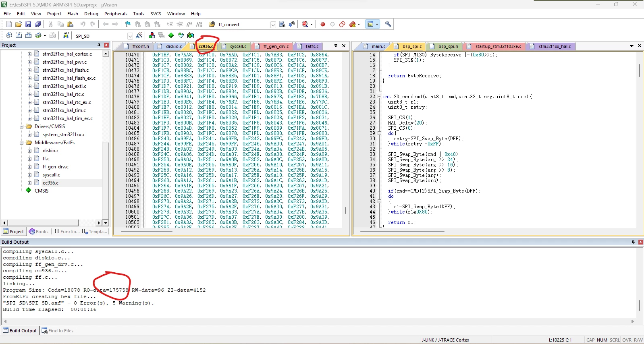
Task: Open the File menu
Action: point(7,14)
